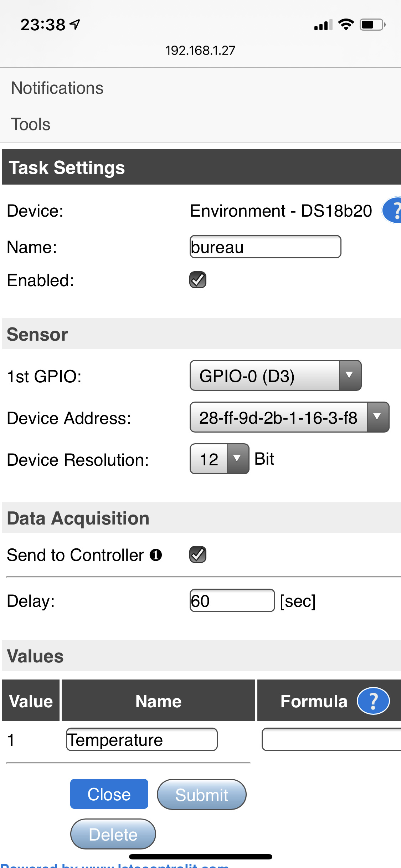The height and width of the screenshot is (868, 401).
Task: Tap the battery status icon
Action: tap(372, 25)
